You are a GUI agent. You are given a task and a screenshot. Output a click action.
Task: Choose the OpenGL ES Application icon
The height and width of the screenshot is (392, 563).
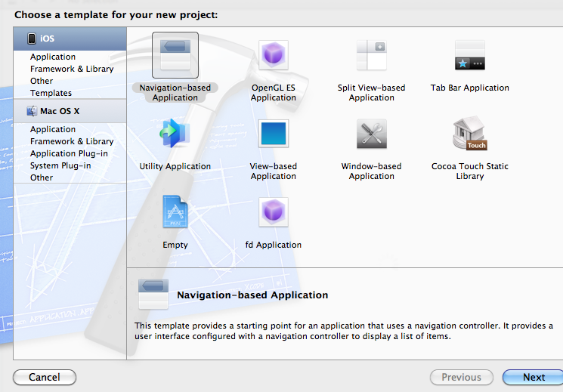[x=274, y=55]
